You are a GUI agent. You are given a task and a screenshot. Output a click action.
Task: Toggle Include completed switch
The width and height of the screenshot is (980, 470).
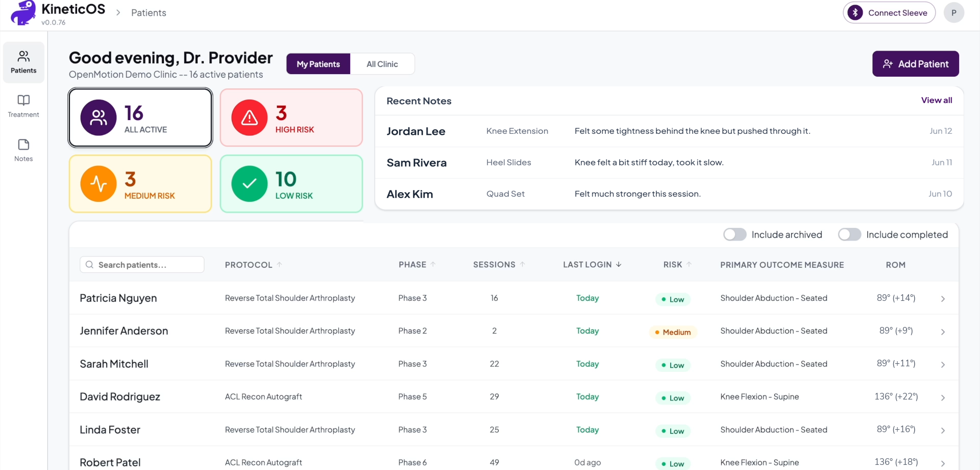click(850, 234)
